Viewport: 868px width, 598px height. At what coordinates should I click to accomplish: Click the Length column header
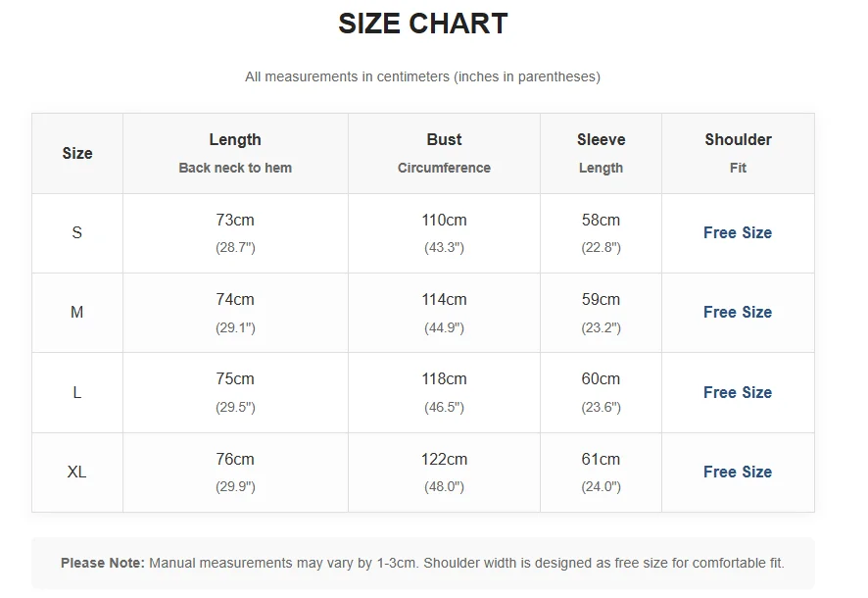click(235, 140)
